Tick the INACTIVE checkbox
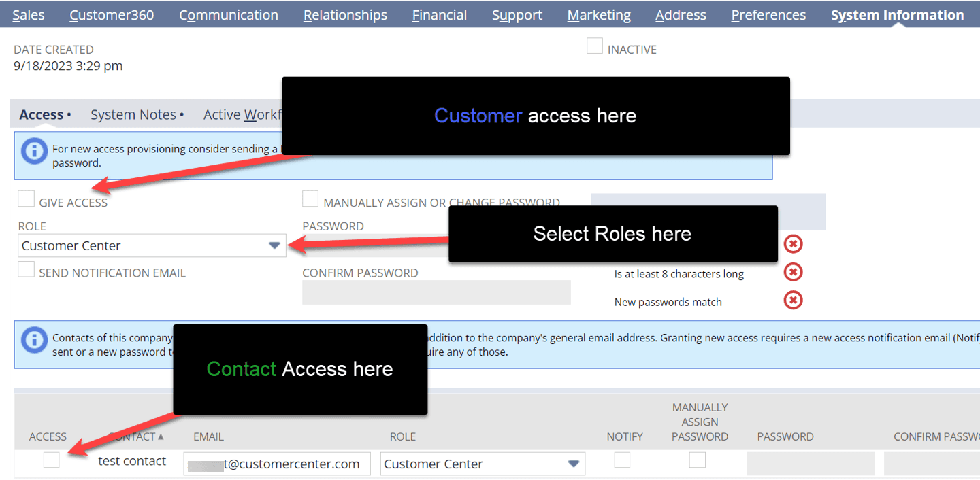The width and height of the screenshot is (980, 480). (x=595, y=46)
